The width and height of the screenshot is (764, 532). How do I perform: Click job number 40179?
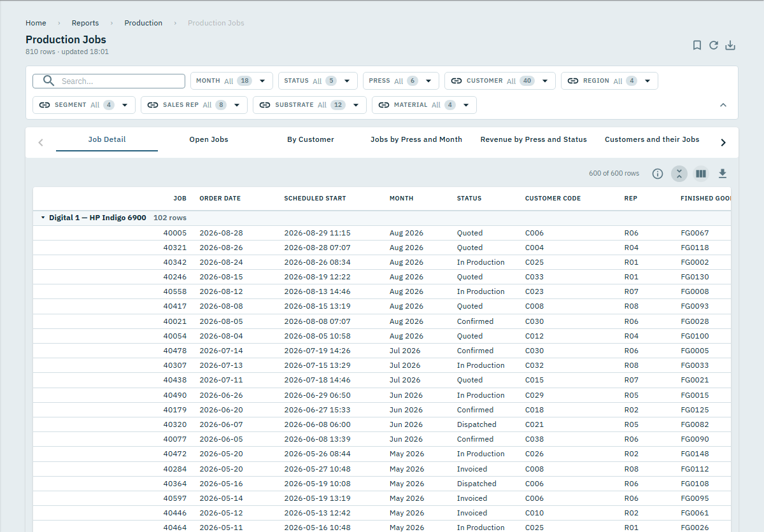tap(175, 410)
